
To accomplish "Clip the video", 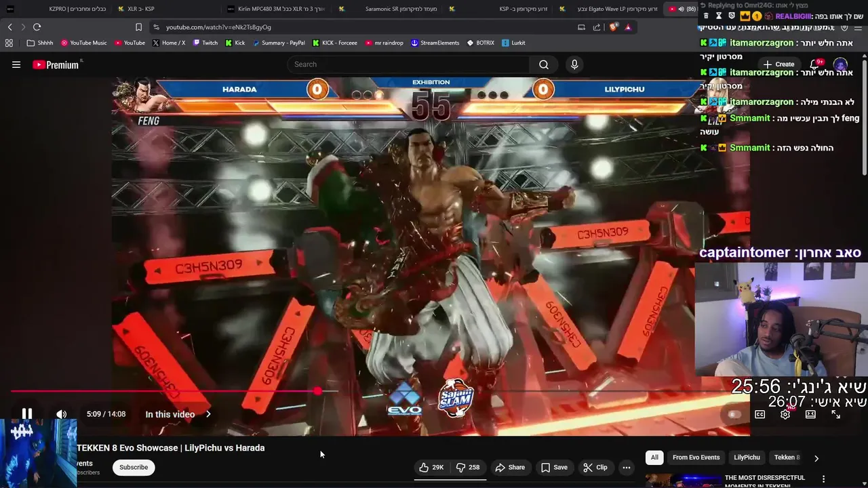I will pos(595,467).
